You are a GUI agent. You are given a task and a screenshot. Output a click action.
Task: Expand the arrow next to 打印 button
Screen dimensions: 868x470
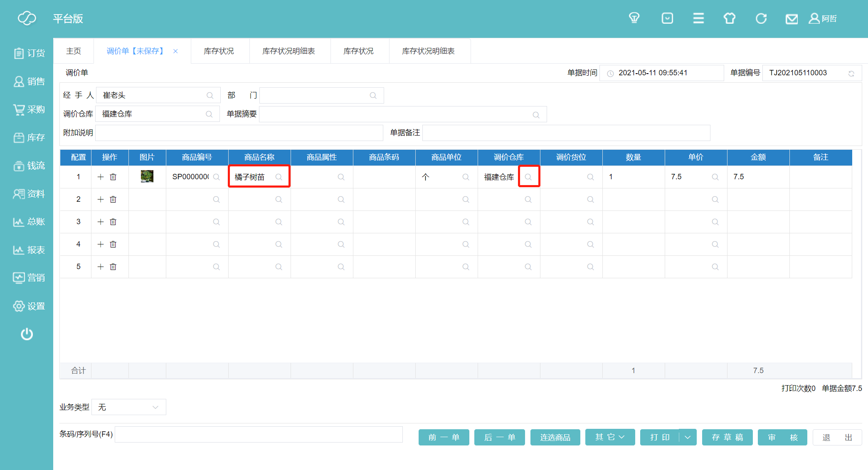[x=688, y=437]
